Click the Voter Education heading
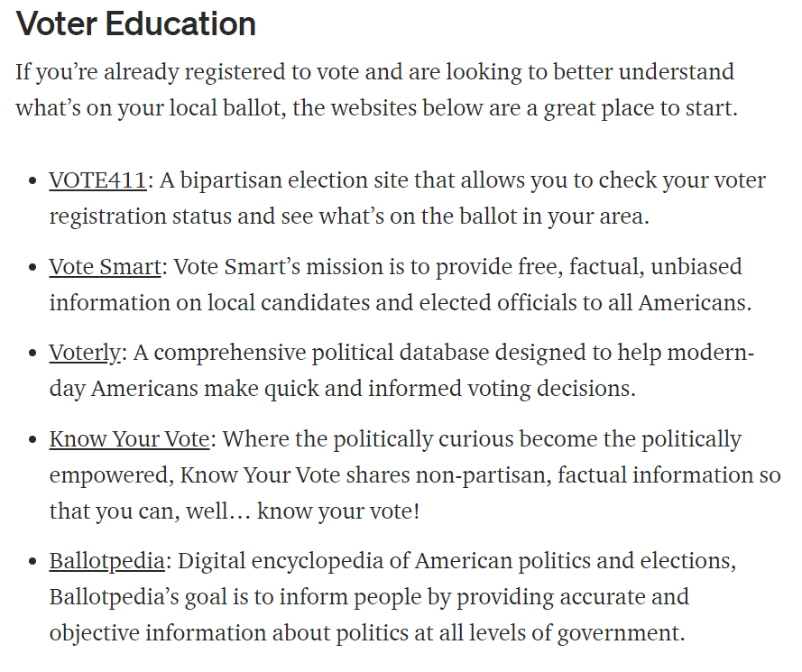 [136, 23]
